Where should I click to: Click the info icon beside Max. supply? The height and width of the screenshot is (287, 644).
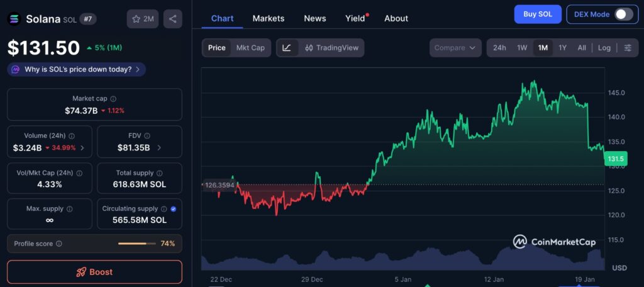pos(69,209)
